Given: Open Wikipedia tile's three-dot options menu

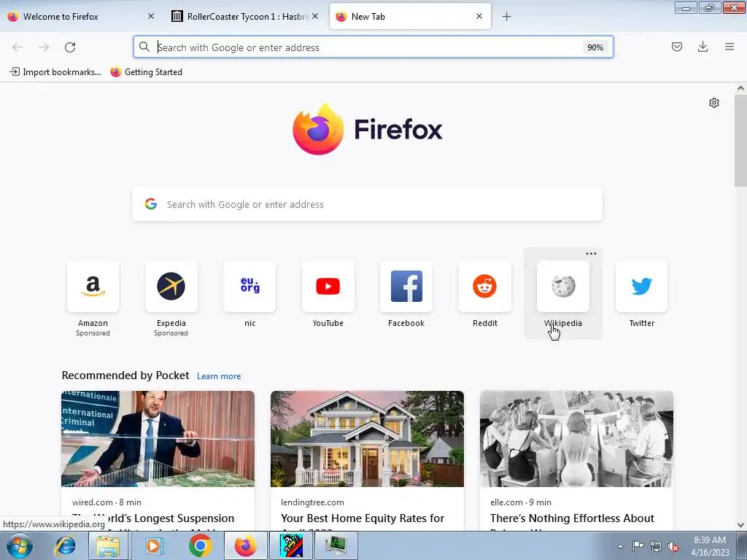Looking at the screenshot, I should click(x=591, y=253).
